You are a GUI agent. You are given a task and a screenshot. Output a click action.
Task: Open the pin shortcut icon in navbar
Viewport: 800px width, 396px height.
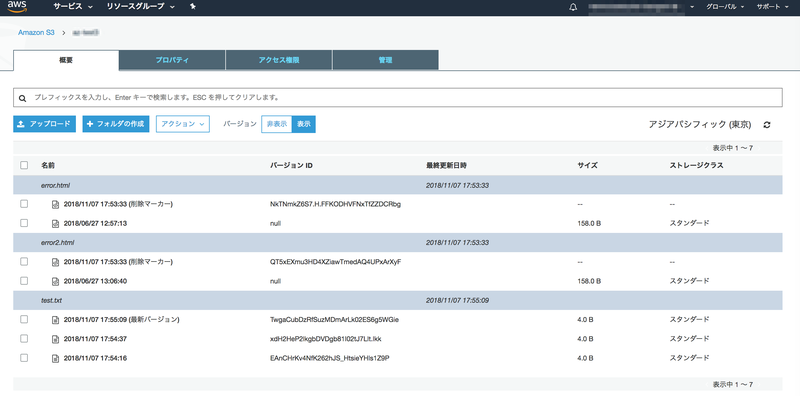click(193, 7)
